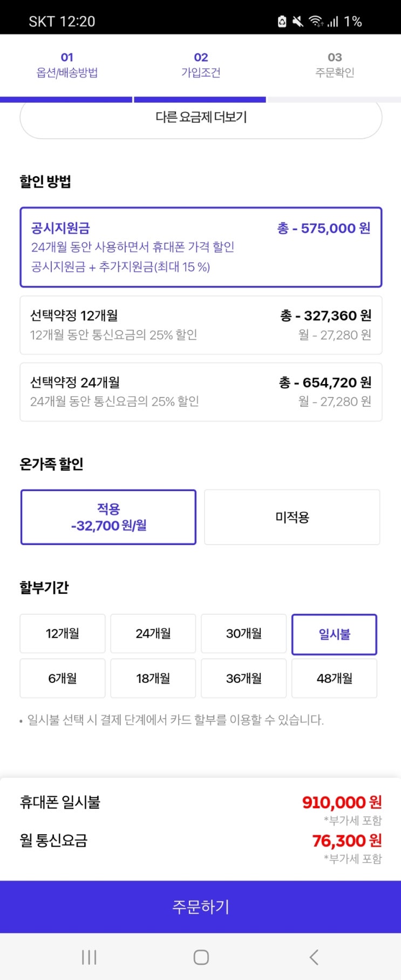Open the 03 주문확인 step tab

tap(335, 65)
